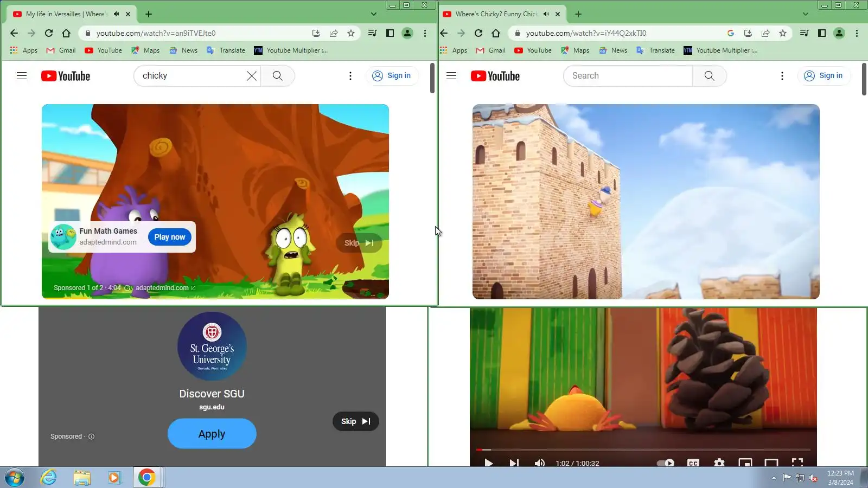Reload the Where's Chicky page
The height and width of the screenshot is (488, 868).
(478, 33)
